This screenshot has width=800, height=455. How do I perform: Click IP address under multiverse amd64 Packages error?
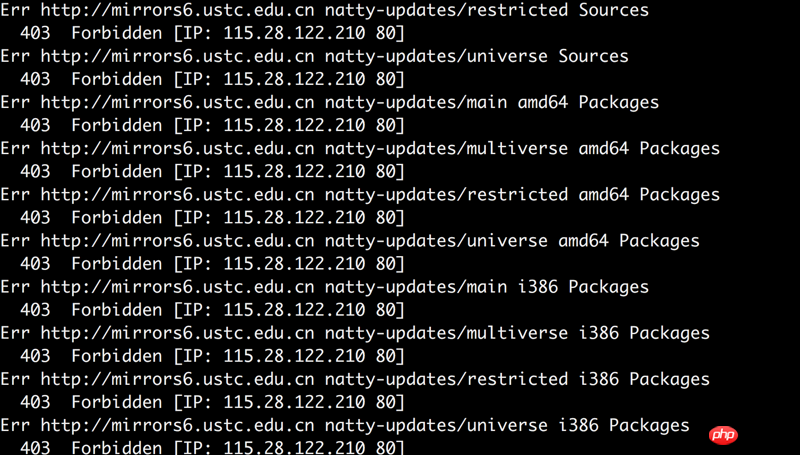(294, 171)
